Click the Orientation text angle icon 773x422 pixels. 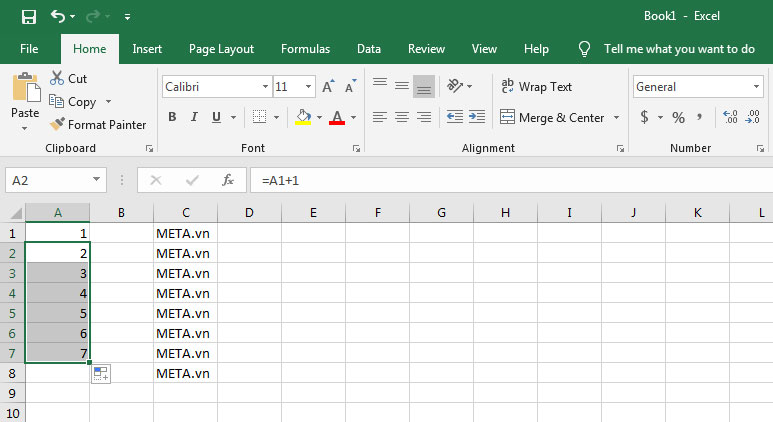pyautogui.click(x=455, y=86)
